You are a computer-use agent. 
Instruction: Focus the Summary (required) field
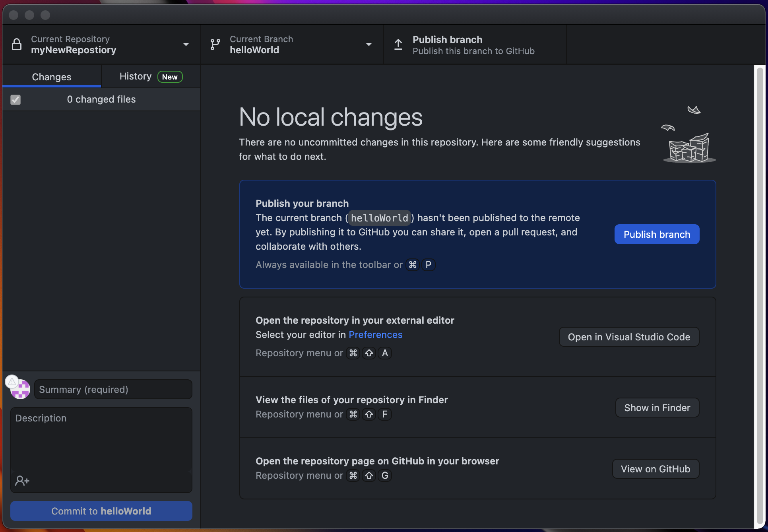pyautogui.click(x=113, y=389)
